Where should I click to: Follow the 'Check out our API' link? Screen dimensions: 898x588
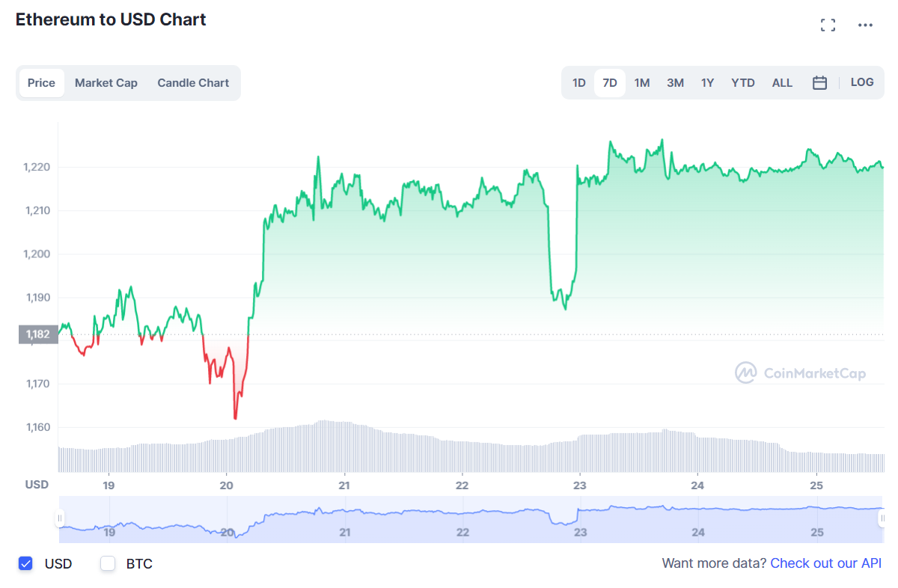tap(825, 563)
